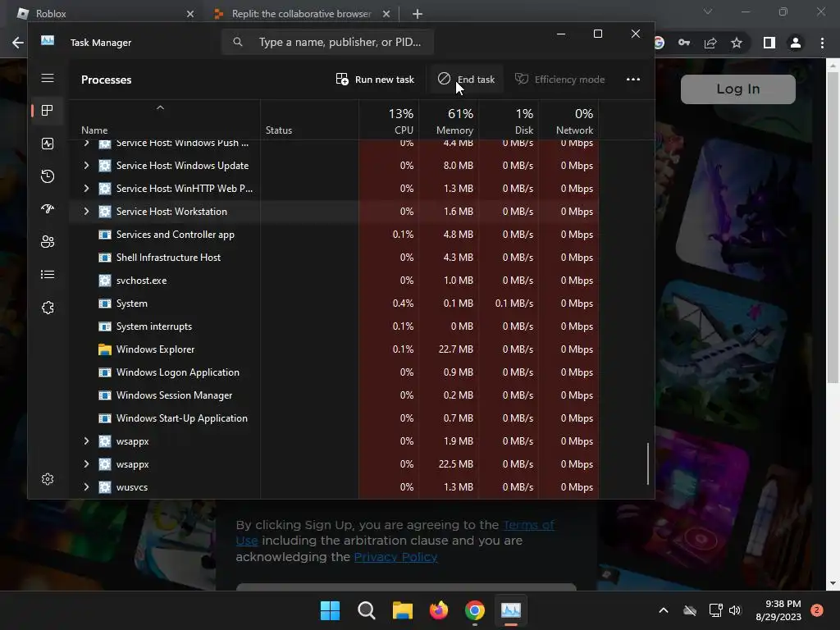Viewport: 840px width, 630px height.
Task: Open taskbar Search
Action: point(367,610)
